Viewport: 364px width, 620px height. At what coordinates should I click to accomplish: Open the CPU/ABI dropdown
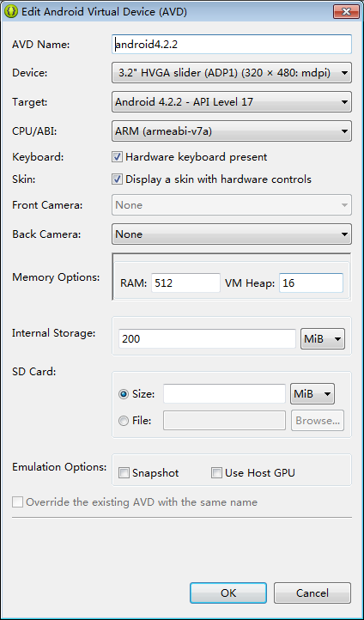click(x=232, y=131)
